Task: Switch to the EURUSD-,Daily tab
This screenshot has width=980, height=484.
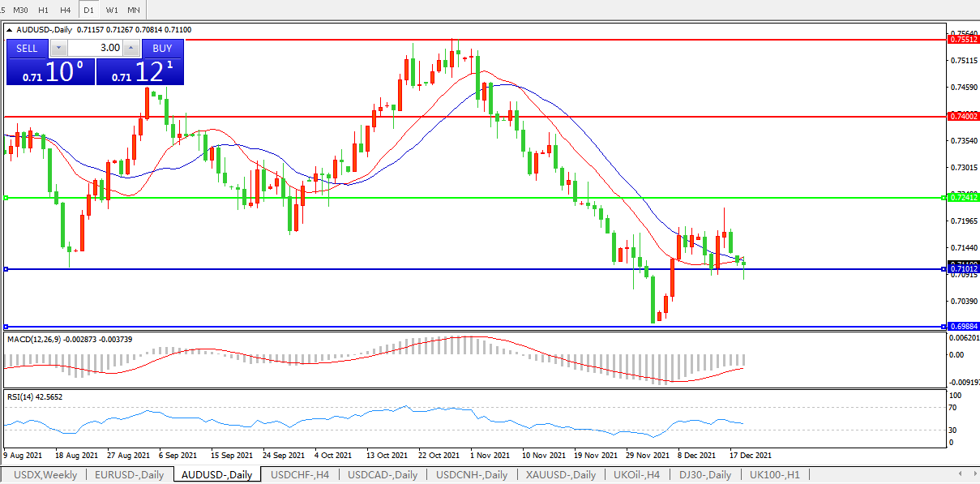Action: [x=129, y=475]
